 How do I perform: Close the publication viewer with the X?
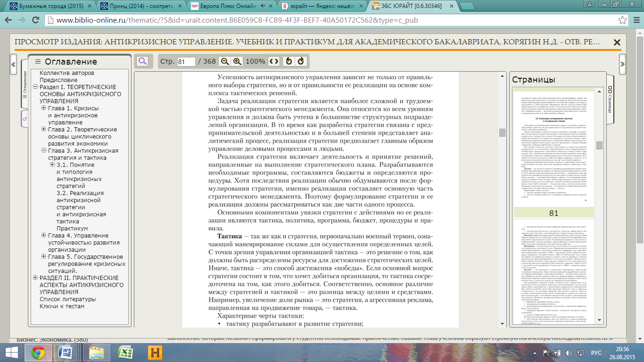click(617, 42)
